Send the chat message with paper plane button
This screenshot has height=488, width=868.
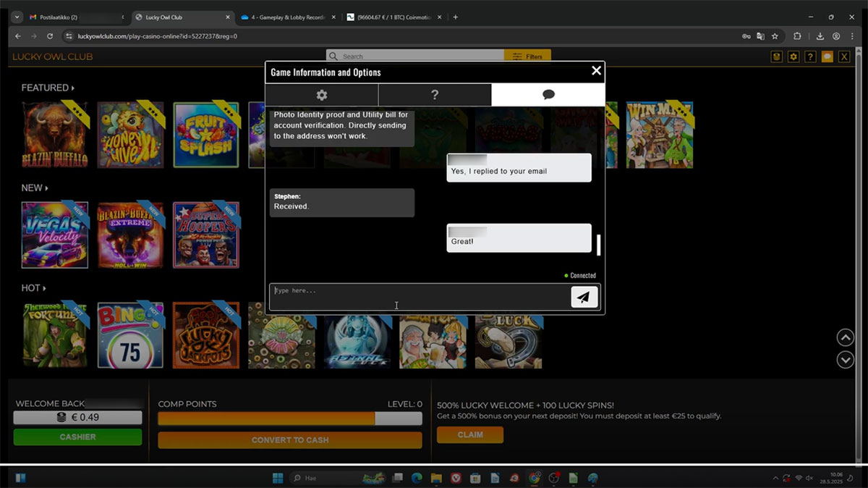tap(584, 297)
